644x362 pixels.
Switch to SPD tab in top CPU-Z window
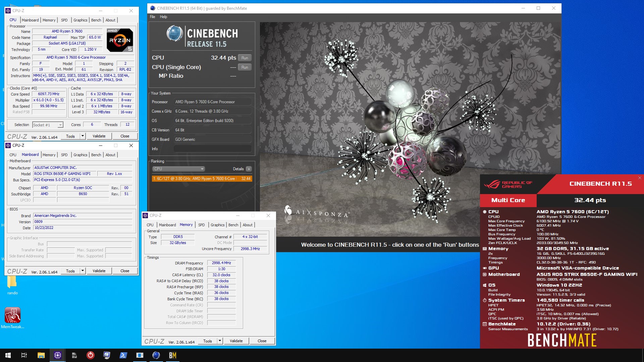pyautogui.click(x=64, y=20)
